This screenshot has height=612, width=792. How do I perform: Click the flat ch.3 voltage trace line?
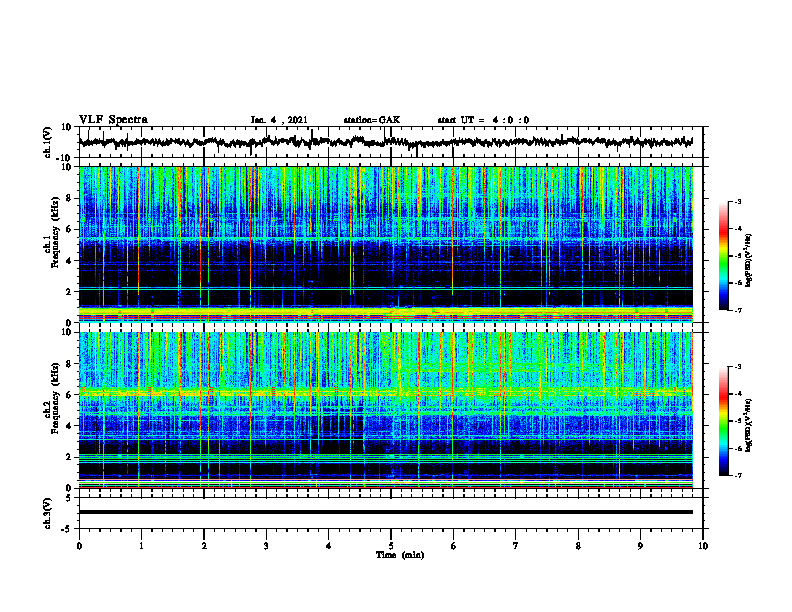click(386, 512)
